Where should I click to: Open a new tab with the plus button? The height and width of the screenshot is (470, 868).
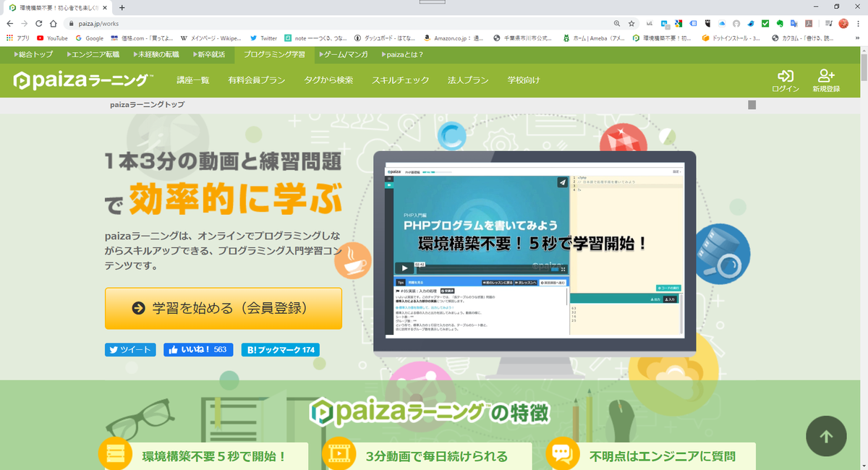(x=122, y=7)
